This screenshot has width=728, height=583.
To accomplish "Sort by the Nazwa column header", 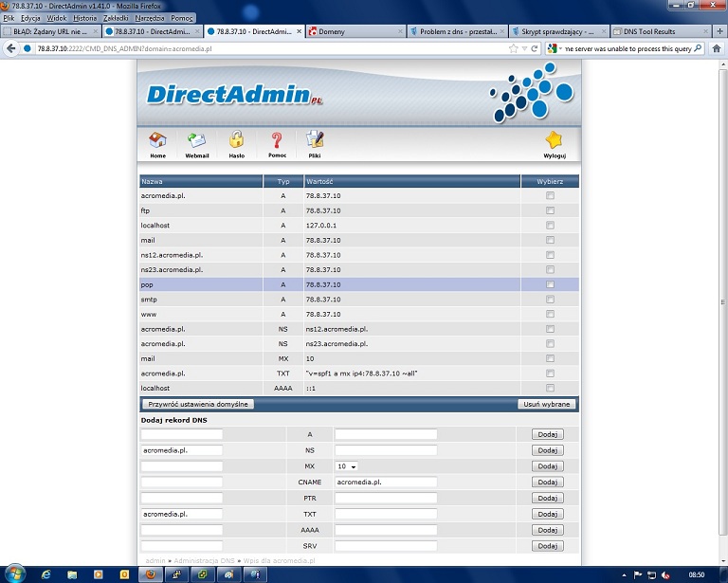I will [201, 181].
